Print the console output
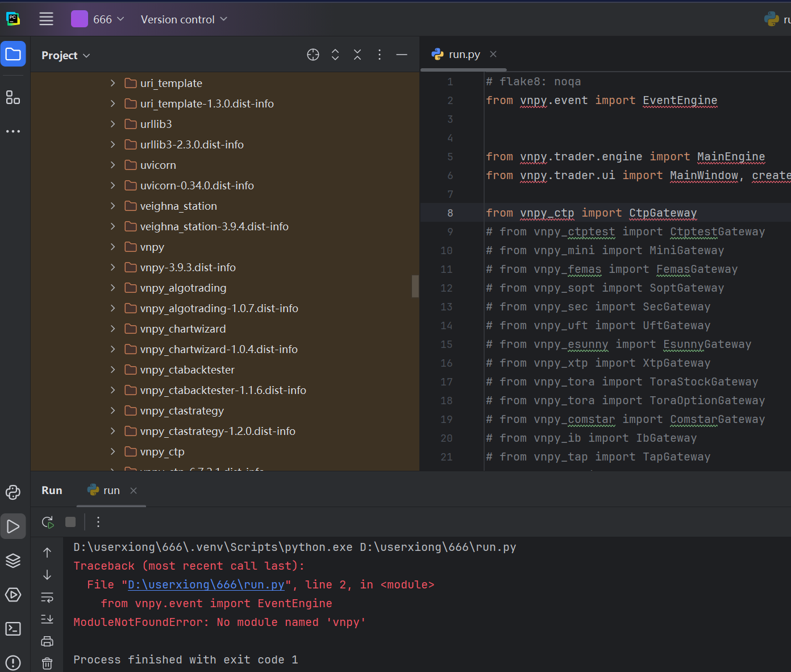Viewport: 791px width, 672px height. pyautogui.click(x=47, y=641)
